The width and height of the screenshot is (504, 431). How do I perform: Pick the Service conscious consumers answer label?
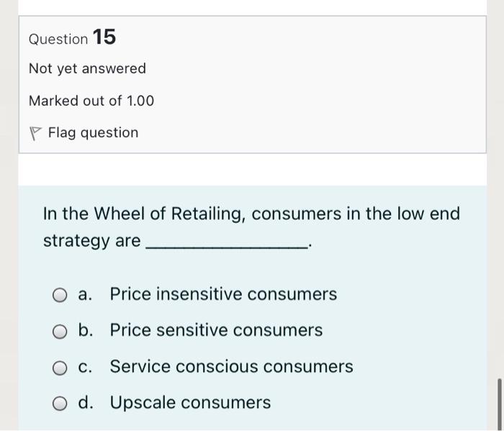(231, 366)
